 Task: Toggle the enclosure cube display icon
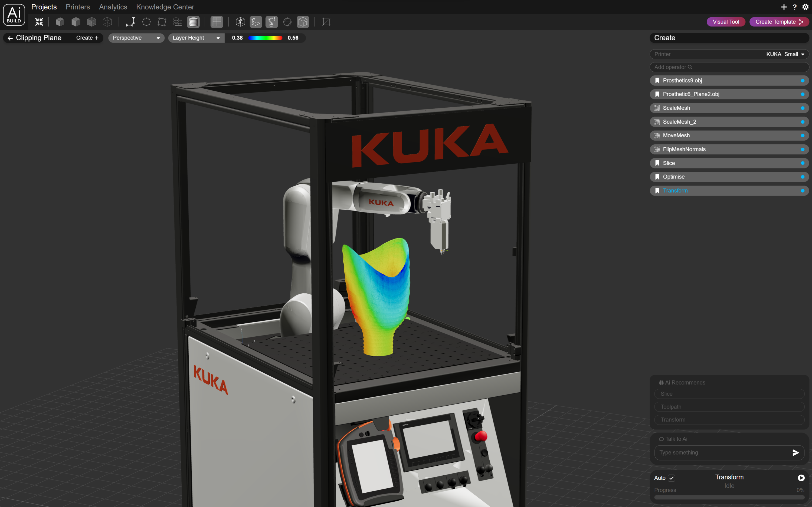click(303, 22)
